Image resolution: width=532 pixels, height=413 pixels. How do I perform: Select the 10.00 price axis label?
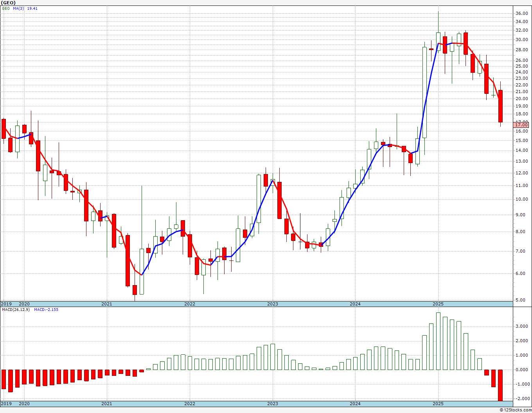point(521,199)
